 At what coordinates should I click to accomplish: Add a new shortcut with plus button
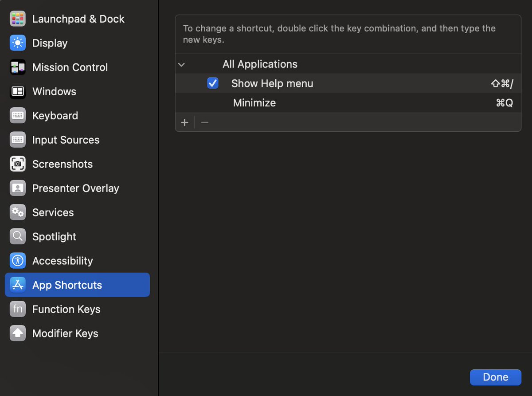185,122
